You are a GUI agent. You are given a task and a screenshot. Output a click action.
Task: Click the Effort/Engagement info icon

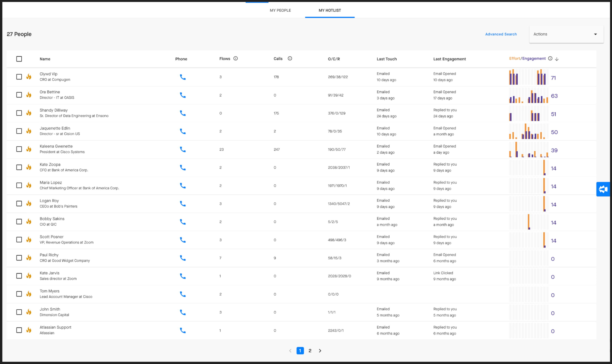click(550, 59)
